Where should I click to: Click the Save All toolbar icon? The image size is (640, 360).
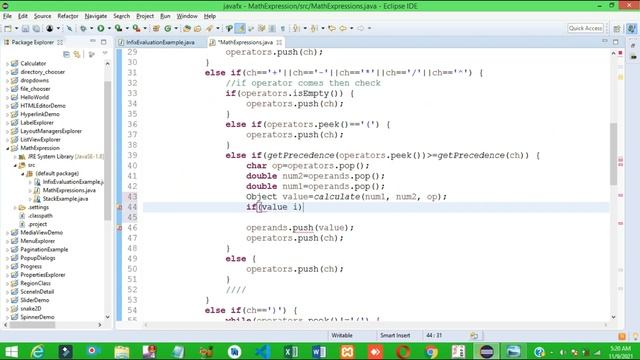[36, 29]
